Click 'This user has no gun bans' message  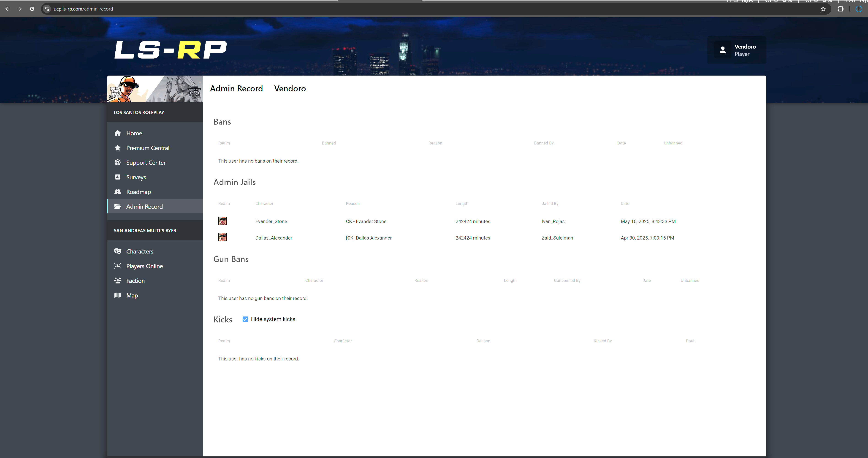pyautogui.click(x=263, y=298)
